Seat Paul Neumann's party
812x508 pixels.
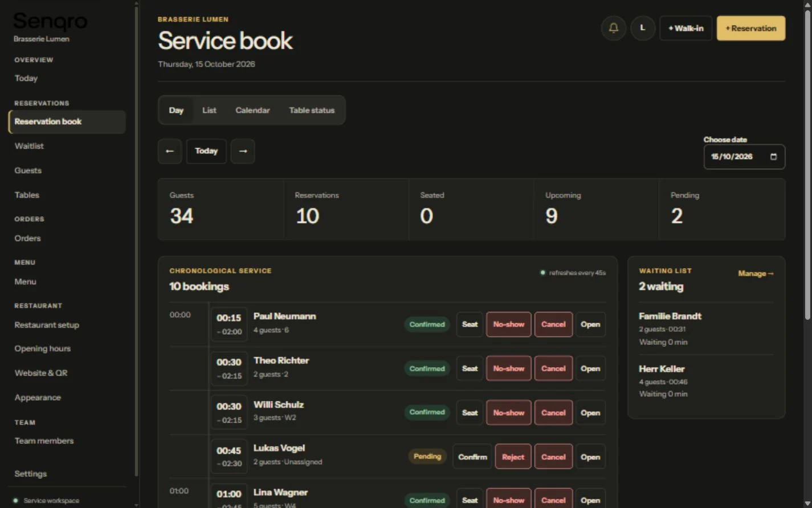coord(470,324)
